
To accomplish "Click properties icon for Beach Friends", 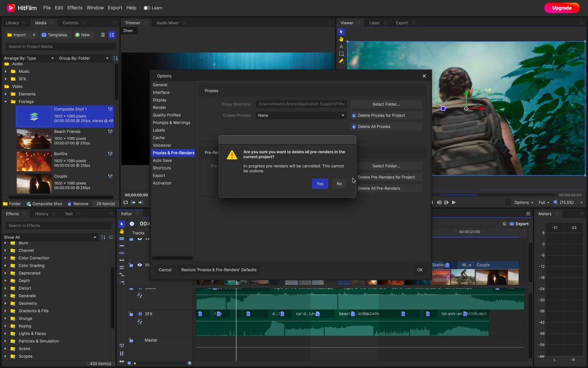I will tap(110, 131).
